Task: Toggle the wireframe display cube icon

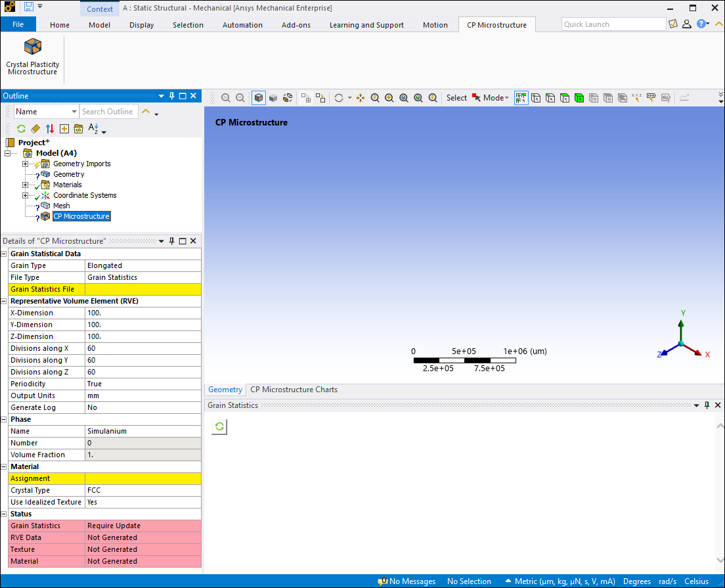Action: [259, 98]
